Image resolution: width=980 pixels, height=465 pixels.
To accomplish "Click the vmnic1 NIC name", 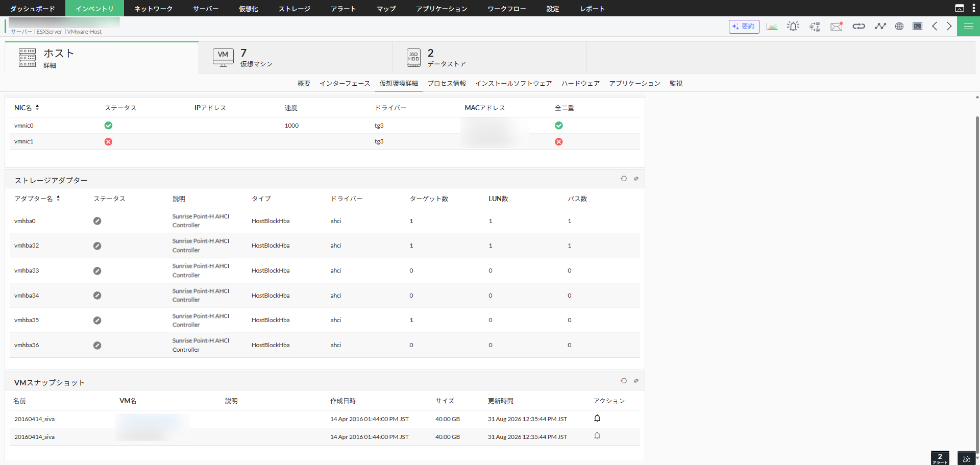I will (24, 141).
